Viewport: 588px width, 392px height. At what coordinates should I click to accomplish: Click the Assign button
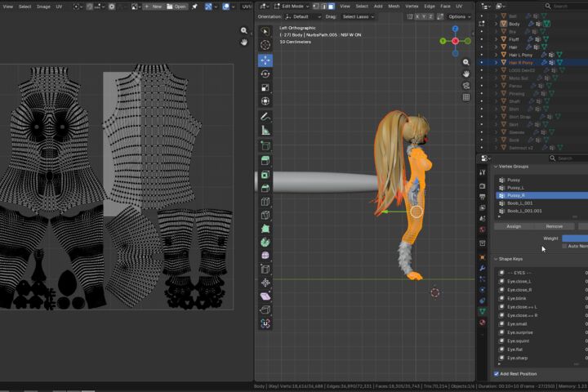pos(514,226)
